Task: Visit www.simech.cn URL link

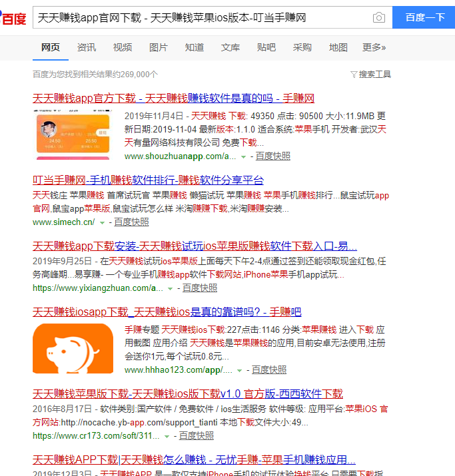Action: point(63,222)
